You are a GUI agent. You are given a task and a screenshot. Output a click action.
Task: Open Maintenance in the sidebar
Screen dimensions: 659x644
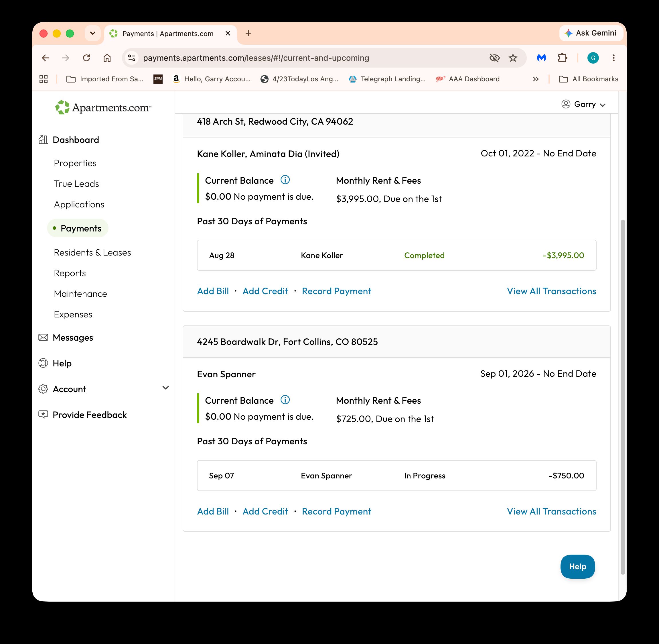[80, 294]
